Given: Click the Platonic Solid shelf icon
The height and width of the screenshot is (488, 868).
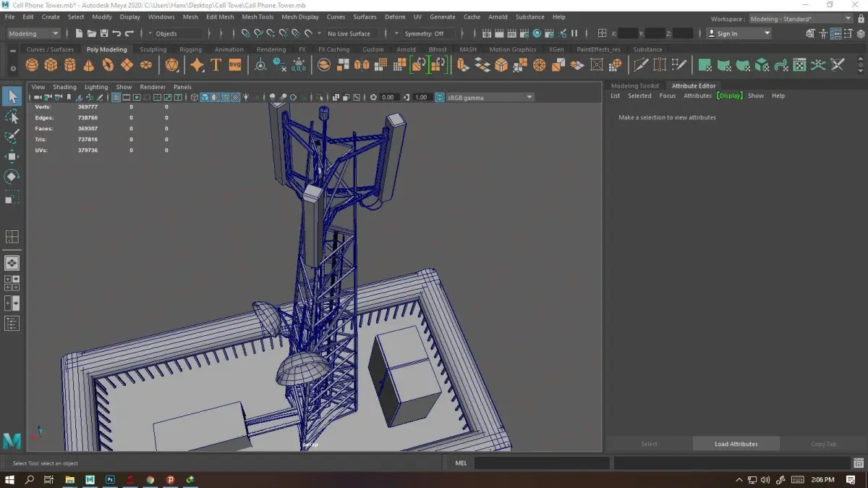Looking at the screenshot, I should pos(171,65).
